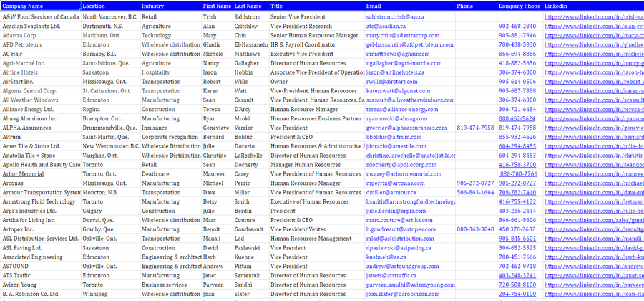Select the Owner title cell
This screenshot has width=644, height=301.
[x=317, y=82]
